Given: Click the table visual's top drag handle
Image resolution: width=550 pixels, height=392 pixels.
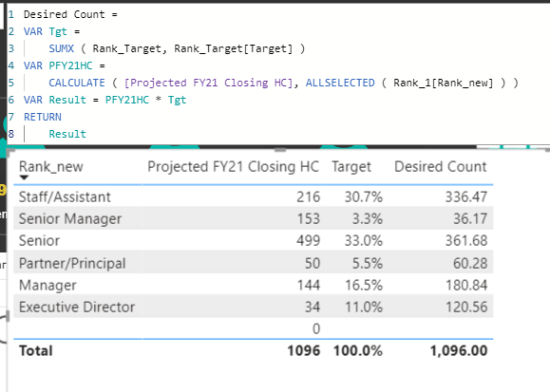Looking at the screenshot, I should point(280,150).
